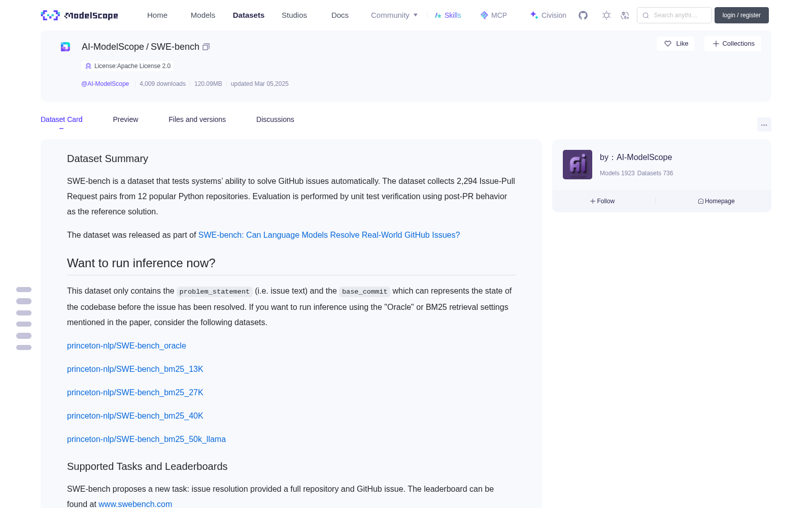Add dataset to Collections

point(733,44)
